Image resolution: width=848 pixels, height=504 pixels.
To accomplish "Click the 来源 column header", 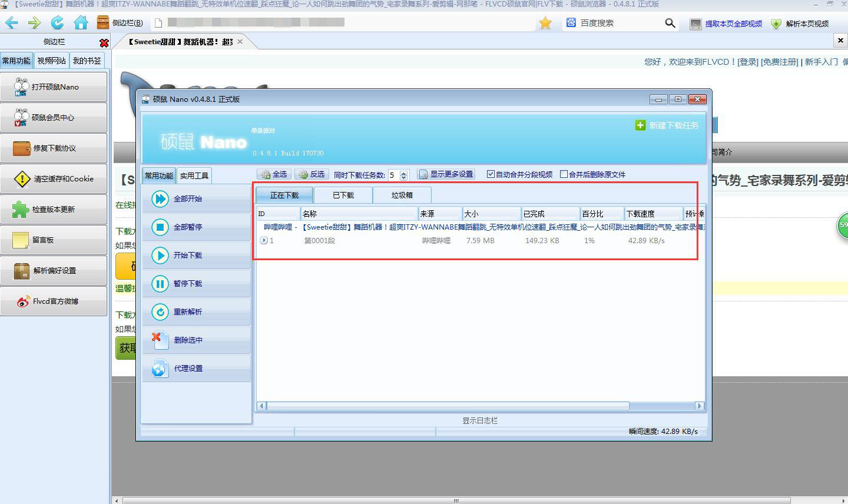I will point(440,214).
